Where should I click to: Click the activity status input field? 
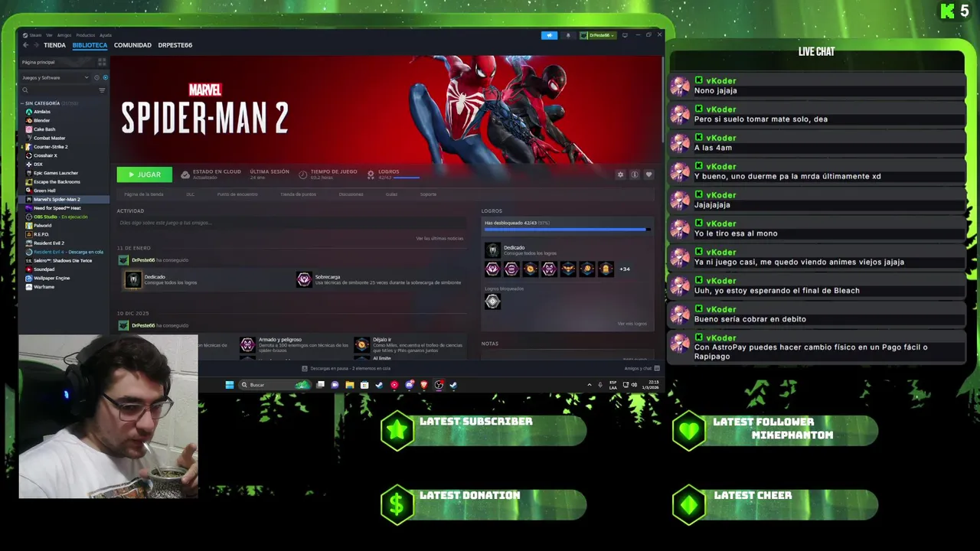point(291,223)
